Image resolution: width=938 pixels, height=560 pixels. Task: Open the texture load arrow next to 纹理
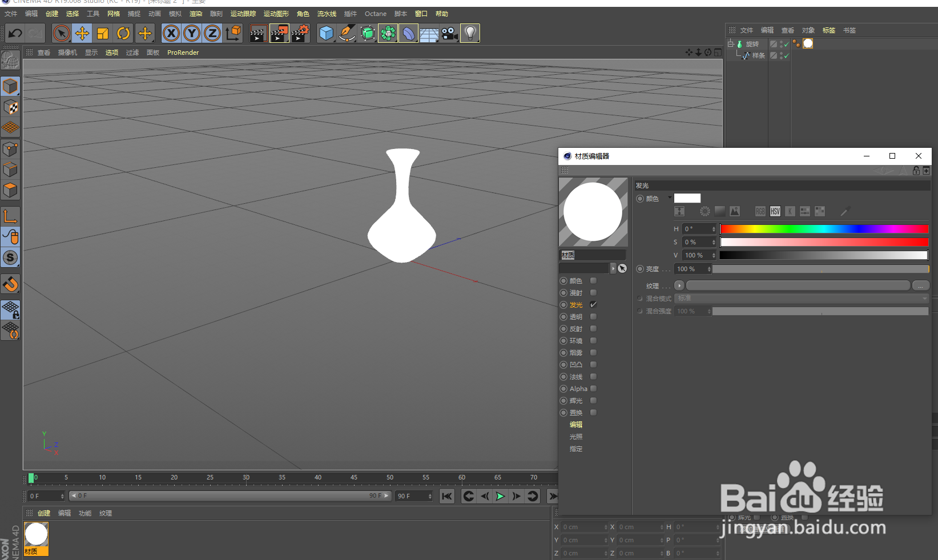(x=679, y=285)
